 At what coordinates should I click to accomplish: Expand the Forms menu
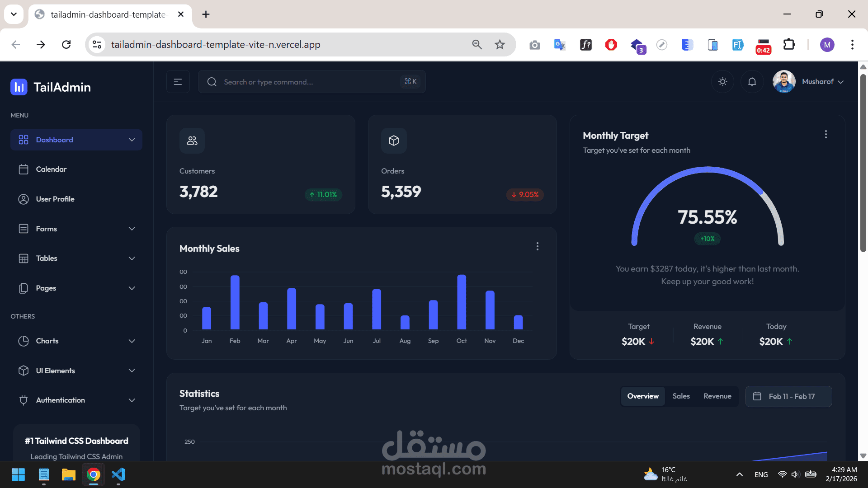[x=76, y=229]
